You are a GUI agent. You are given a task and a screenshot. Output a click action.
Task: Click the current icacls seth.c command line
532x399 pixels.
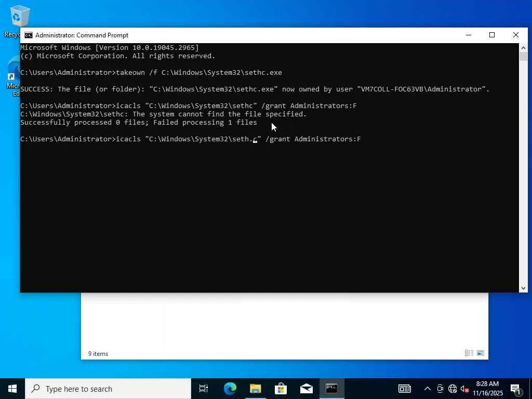pos(191,139)
